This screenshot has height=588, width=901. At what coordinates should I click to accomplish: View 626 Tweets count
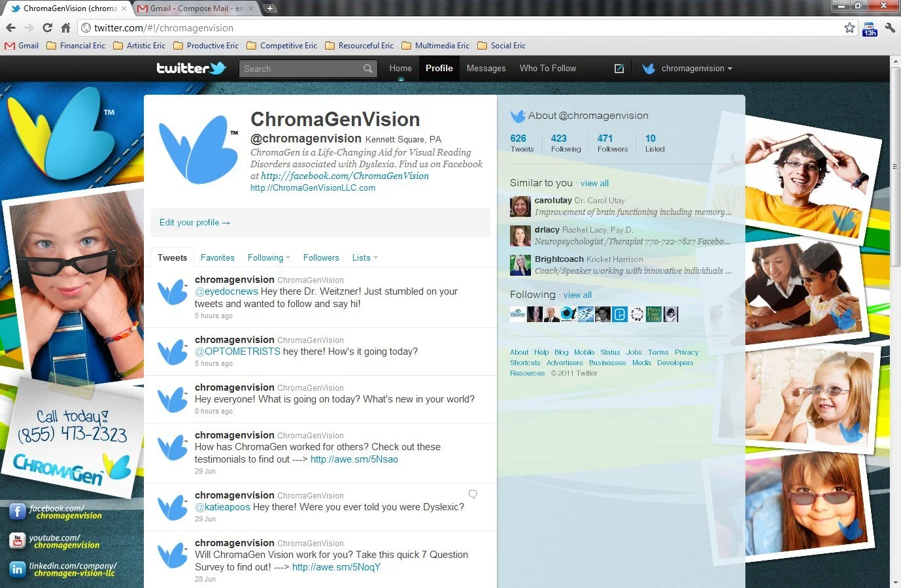point(522,143)
